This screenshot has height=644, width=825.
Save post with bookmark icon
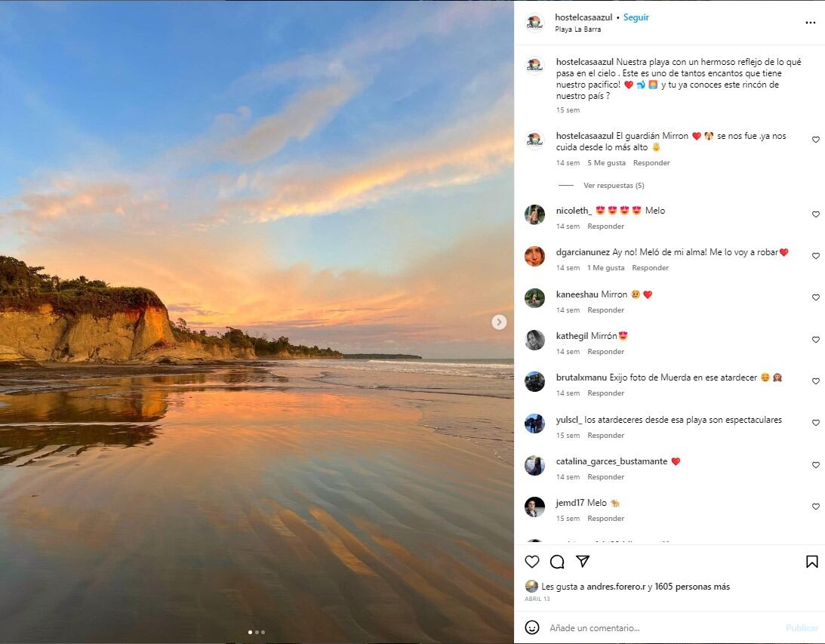pos(811,562)
